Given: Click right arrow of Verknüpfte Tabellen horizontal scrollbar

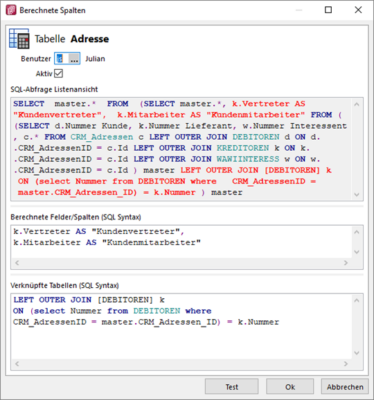Looking at the screenshot, I should click(346, 364).
